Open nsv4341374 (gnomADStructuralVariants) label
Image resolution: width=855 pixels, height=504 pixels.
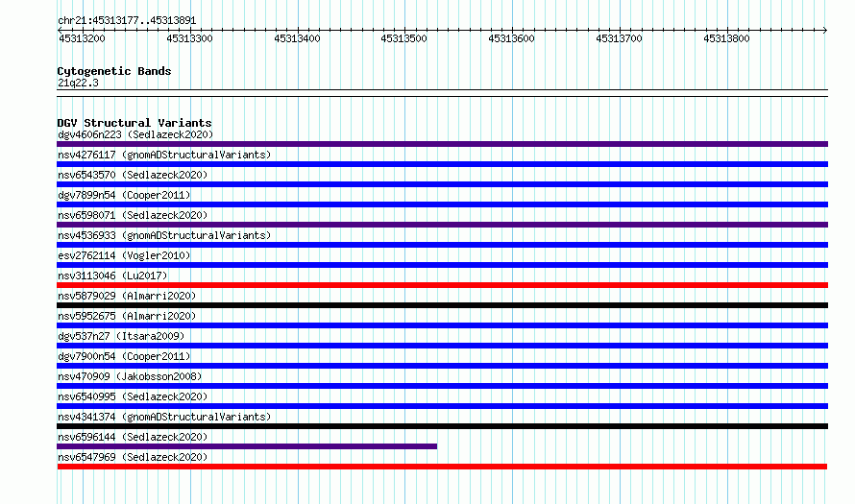(x=164, y=417)
